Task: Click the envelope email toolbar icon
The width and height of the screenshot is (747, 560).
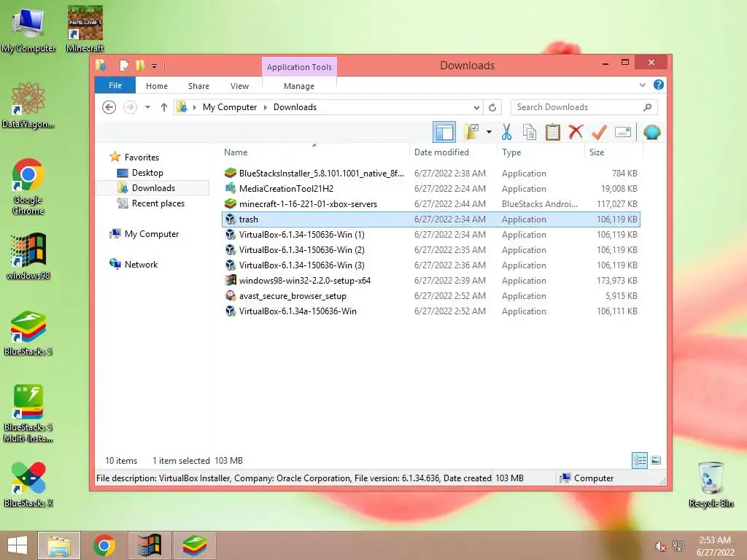Action: coord(623,132)
